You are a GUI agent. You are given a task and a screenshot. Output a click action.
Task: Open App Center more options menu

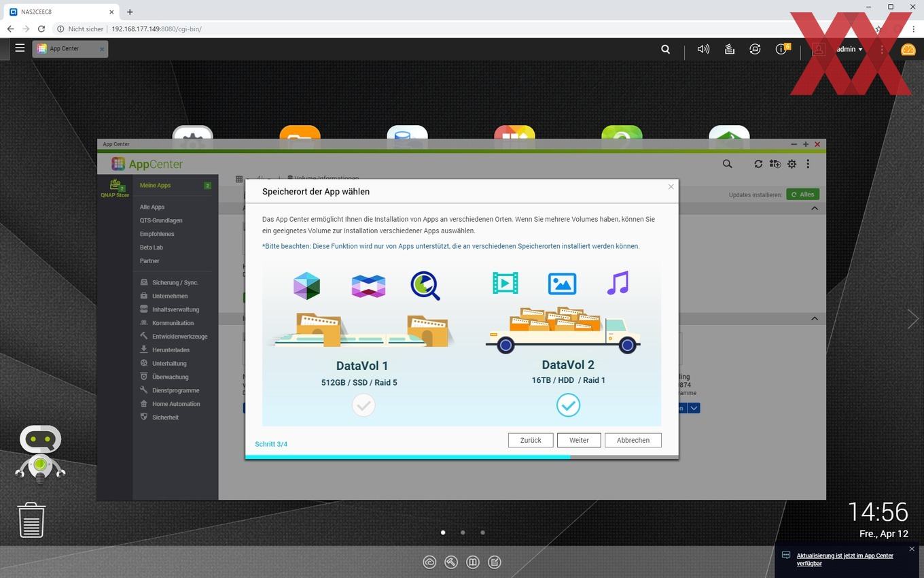[x=808, y=164]
